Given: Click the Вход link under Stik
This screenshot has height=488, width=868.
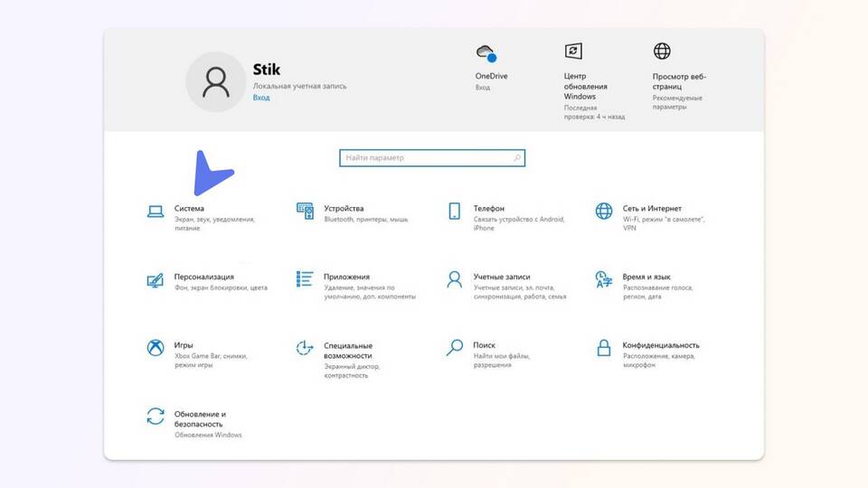Looking at the screenshot, I should pos(260,98).
